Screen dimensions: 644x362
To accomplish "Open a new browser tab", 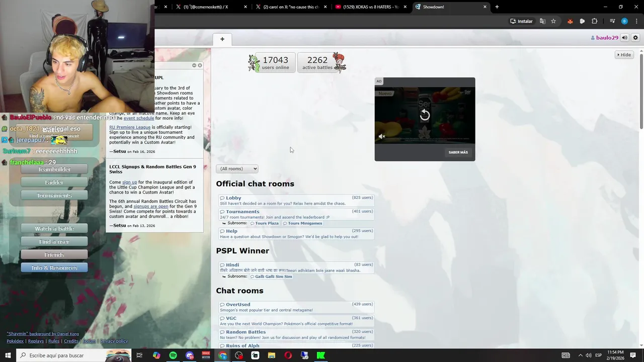I will [497, 7].
